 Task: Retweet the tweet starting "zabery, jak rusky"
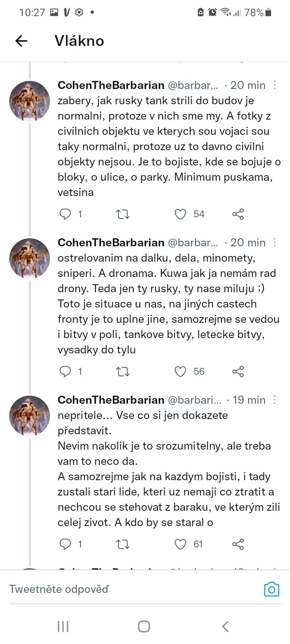click(123, 214)
